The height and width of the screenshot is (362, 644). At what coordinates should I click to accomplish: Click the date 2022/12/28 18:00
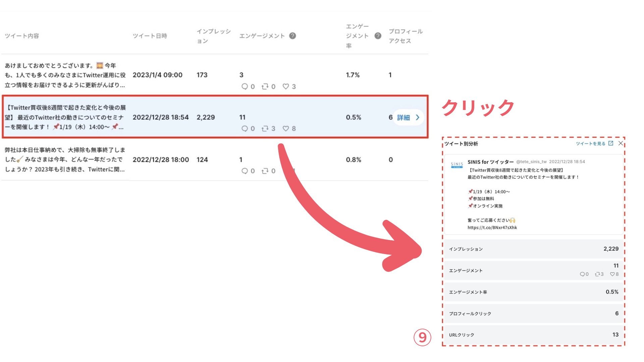coord(161,160)
